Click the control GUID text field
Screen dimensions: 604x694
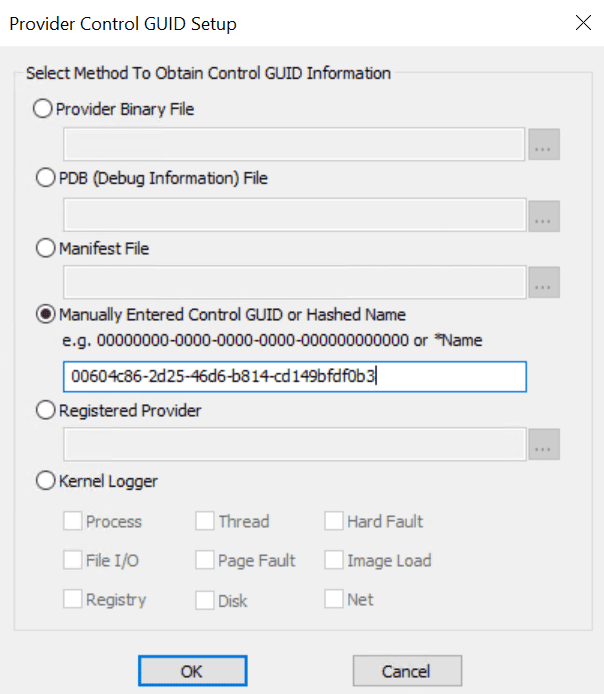294,377
